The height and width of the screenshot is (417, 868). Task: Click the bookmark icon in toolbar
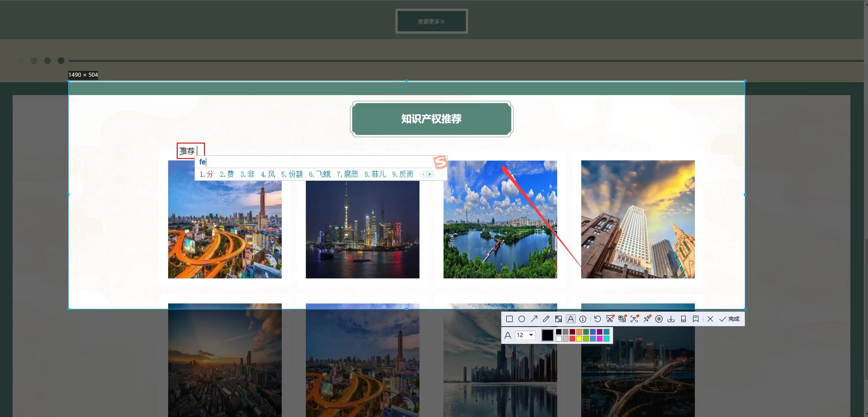click(696, 319)
